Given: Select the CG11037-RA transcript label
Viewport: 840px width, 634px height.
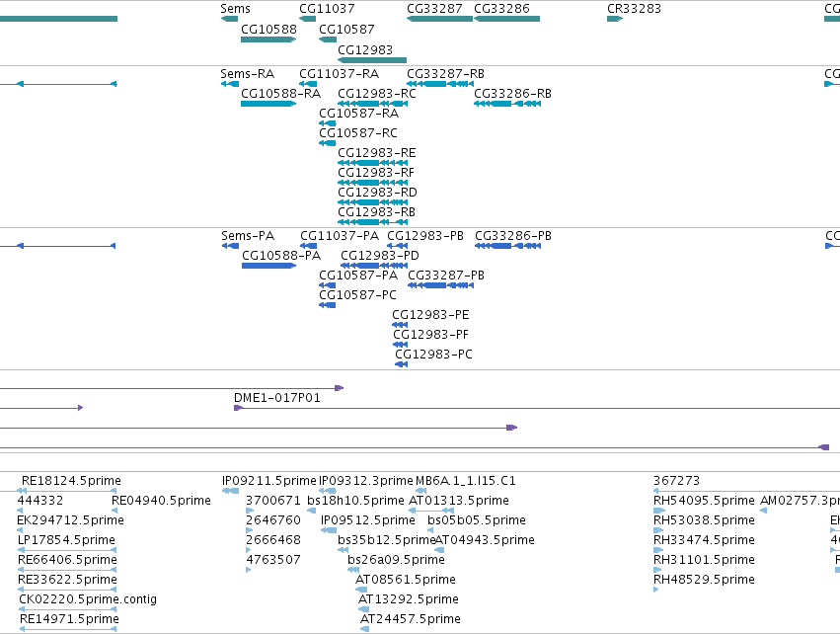Looking at the screenshot, I should point(340,73).
